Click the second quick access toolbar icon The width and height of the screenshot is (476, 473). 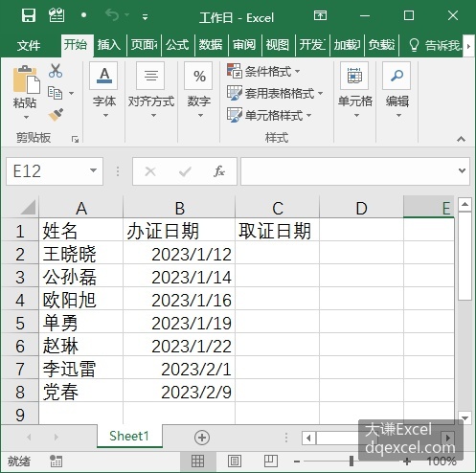57,15
